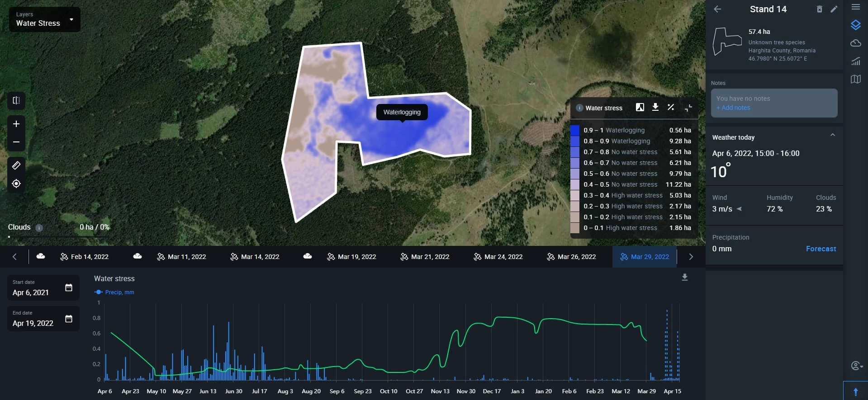
Task: Zoom in on the map
Action: pos(16,124)
